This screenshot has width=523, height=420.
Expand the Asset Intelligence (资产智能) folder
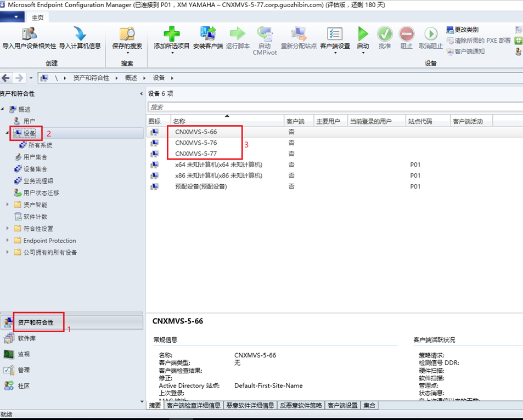7,205
